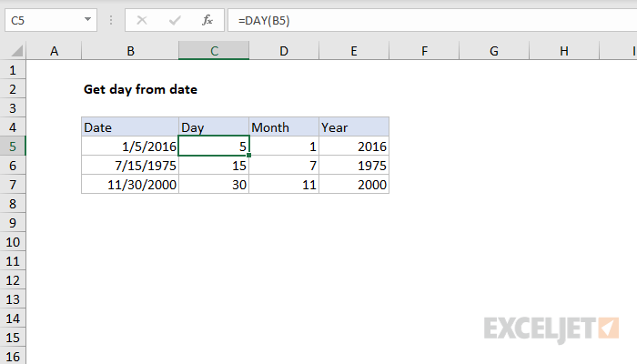The width and height of the screenshot is (637, 364).
Task: Select the Day cell showing 15
Action: pos(214,166)
